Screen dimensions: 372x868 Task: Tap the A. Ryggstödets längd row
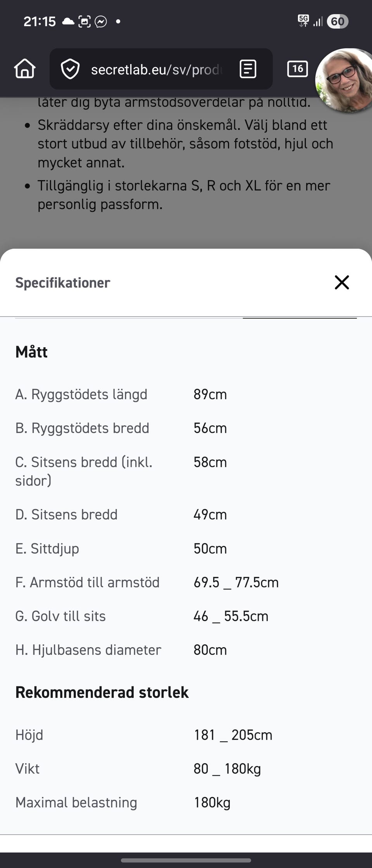[81, 394]
